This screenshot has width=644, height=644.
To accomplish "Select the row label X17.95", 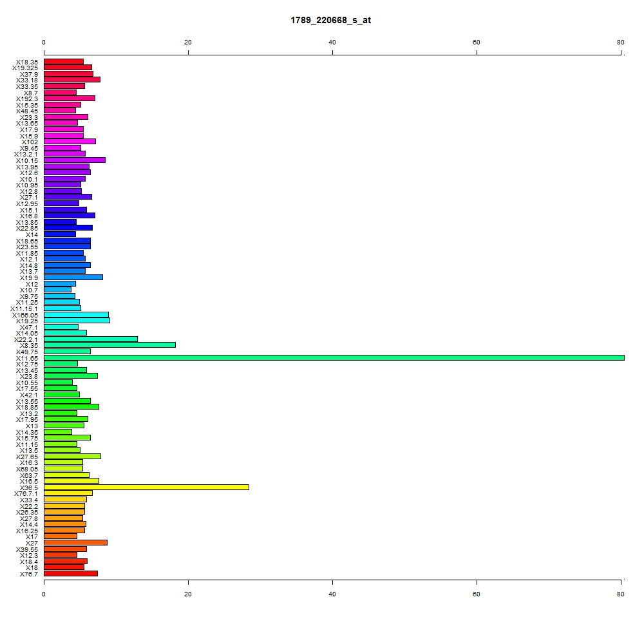I will point(27,419).
